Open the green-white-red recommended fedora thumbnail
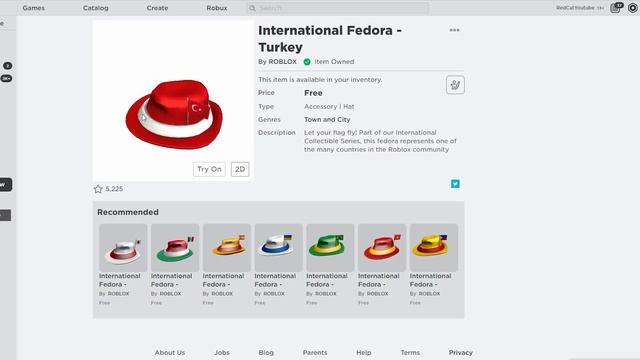 [175, 248]
